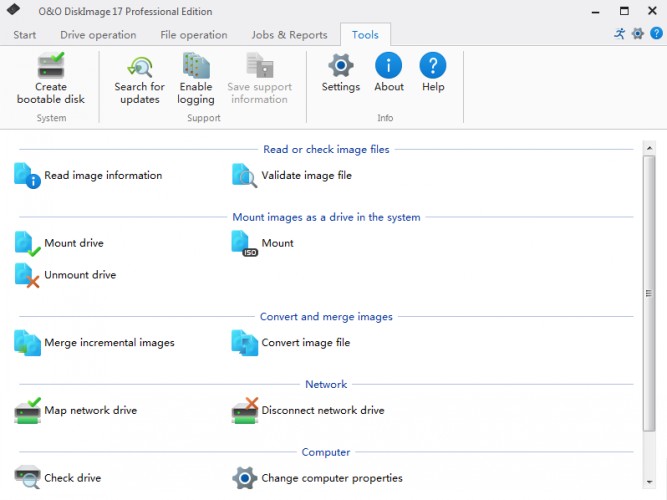Image resolution: width=667 pixels, height=500 pixels.
Task: Click the Help question mark in ribbon
Action: (x=433, y=67)
